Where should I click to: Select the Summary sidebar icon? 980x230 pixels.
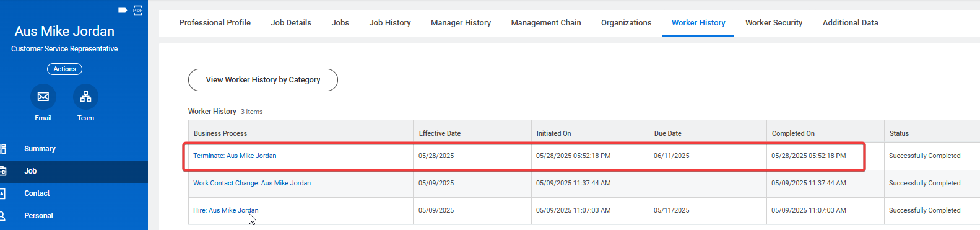[x=3, y=149]
